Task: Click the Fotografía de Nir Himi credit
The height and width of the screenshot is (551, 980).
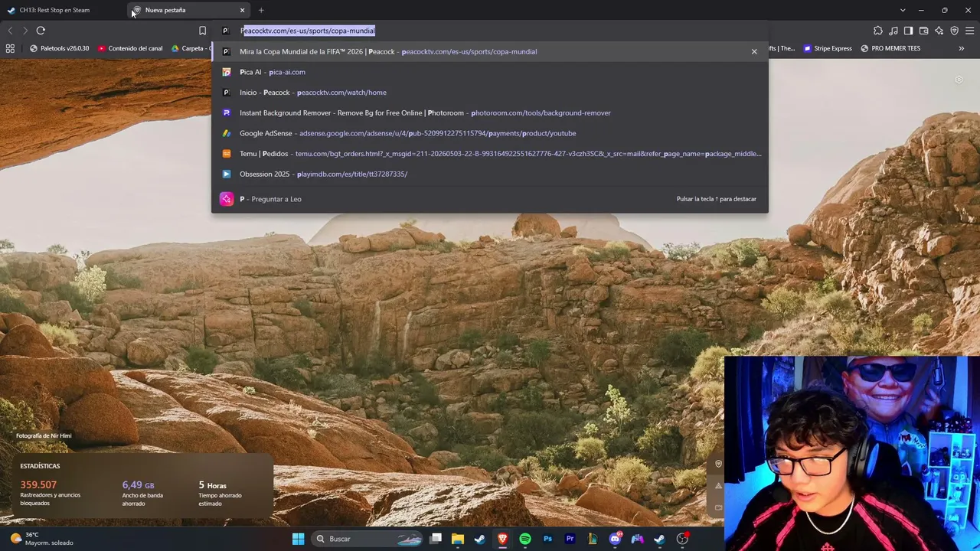Action: point(44,435)
